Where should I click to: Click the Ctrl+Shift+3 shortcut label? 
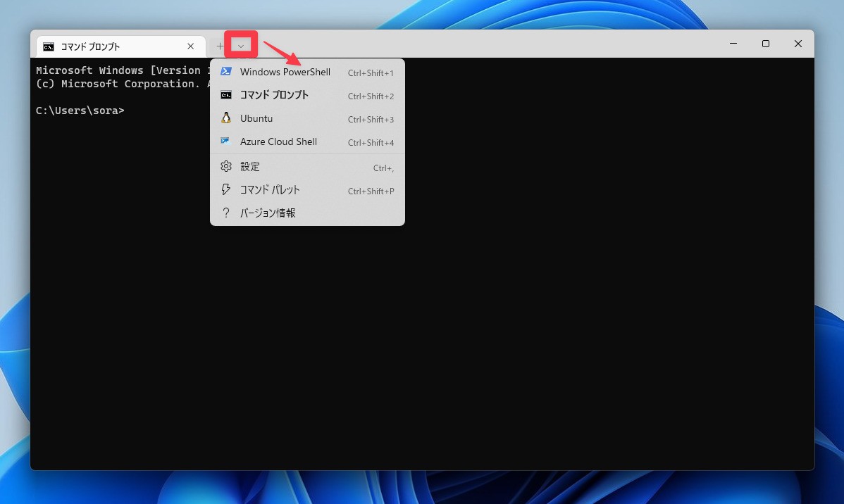click(x=371, y=120)
